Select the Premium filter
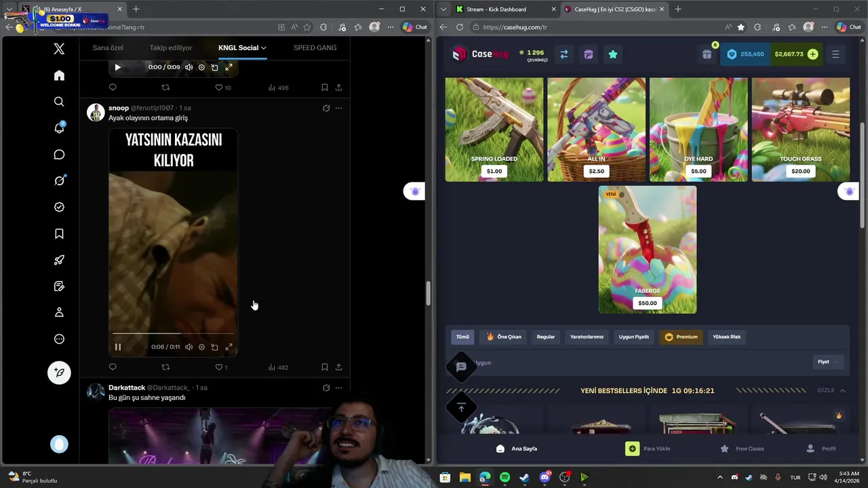 [682, 337]
